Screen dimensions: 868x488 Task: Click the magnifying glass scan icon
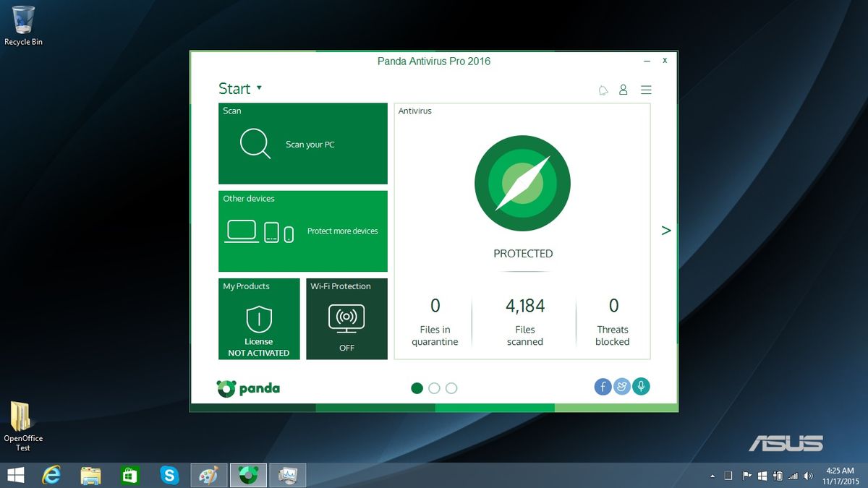255,143
